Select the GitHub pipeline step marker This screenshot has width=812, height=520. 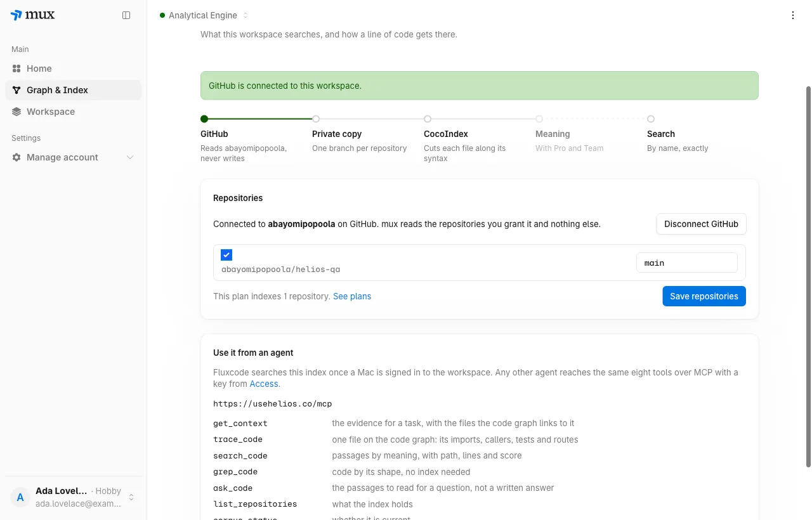click(x=204, y=119)
